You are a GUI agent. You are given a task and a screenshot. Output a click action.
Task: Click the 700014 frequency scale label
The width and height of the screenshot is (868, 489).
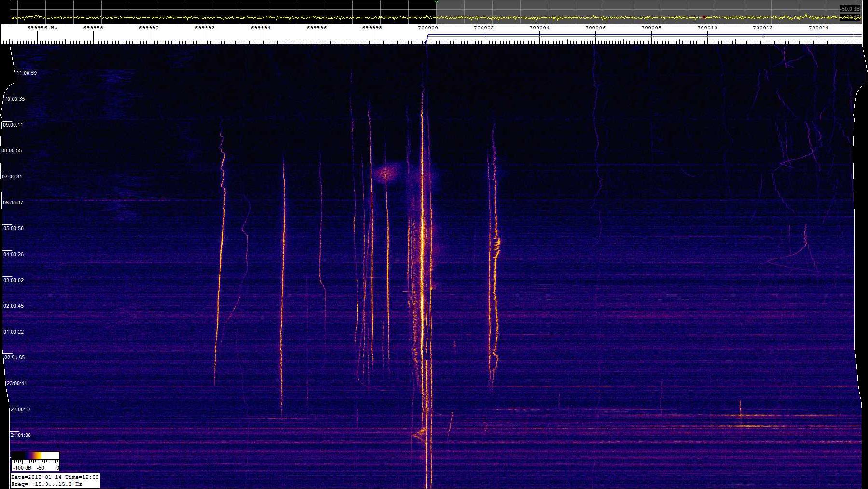coord(819,28)
